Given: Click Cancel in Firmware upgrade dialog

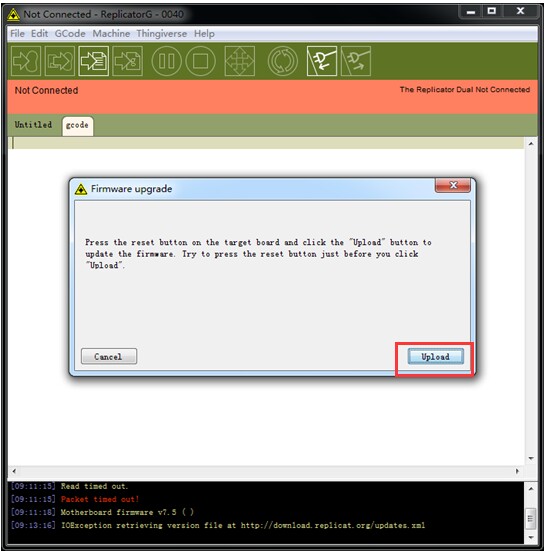Looking at the screenshot, I should point(109,357).
